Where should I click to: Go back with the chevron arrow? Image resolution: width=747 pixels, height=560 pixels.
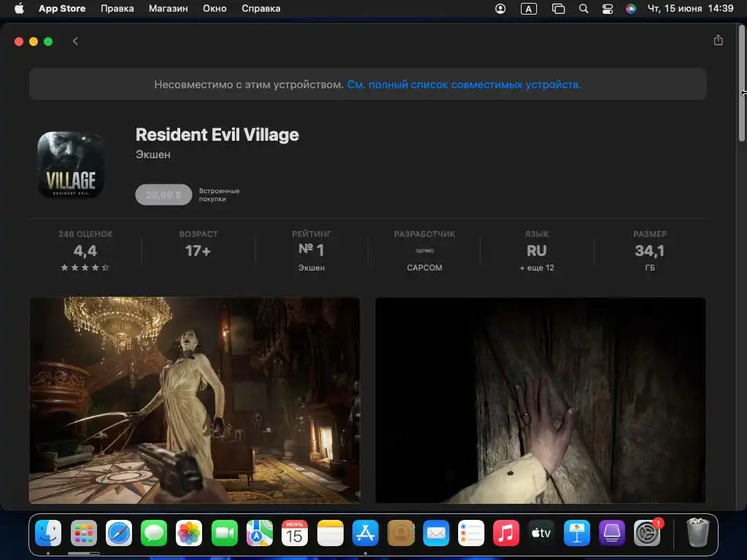tap(75, 42)
